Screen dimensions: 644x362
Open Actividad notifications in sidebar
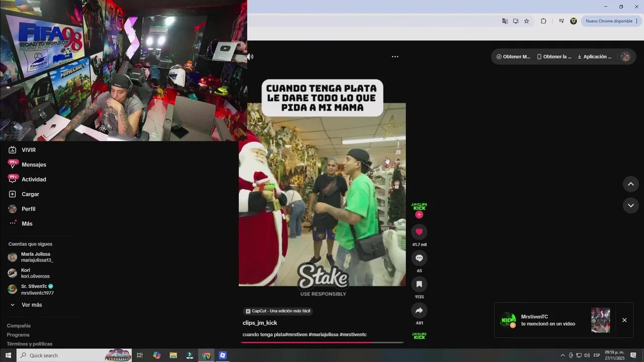point(27,179)
